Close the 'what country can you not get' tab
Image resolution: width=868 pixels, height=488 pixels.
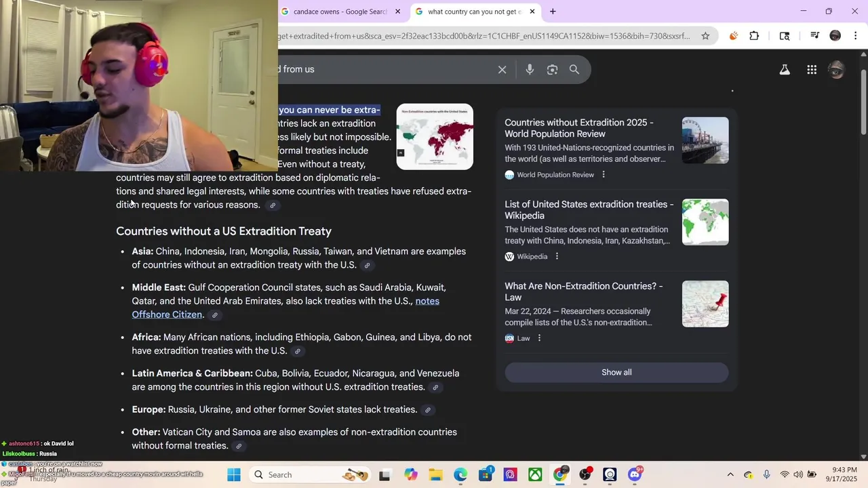[532, 12]
